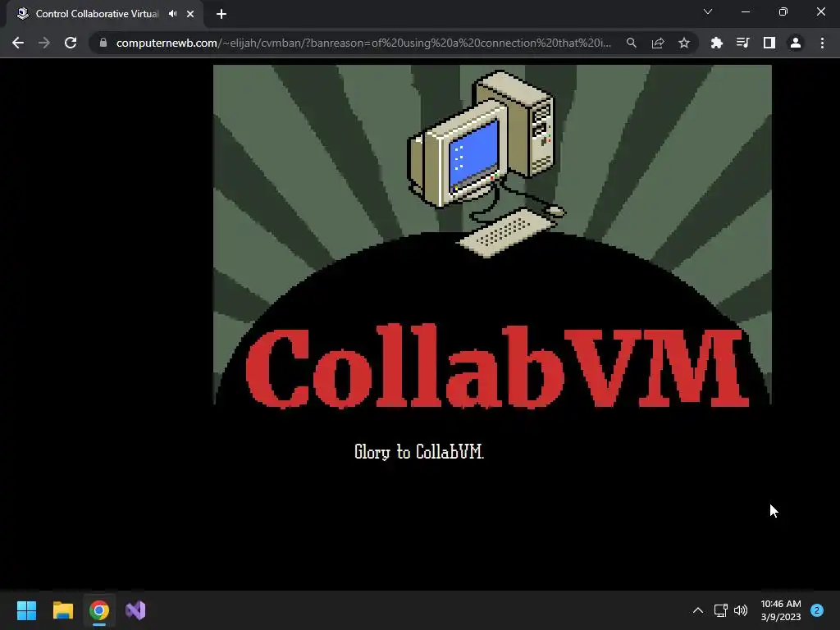Select the Control Collaborative Virtual tab
Screen dimensions: 840x630
[105, 14]
